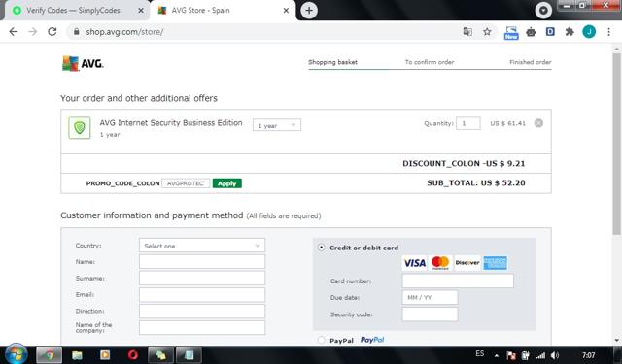The height and width of the screenshot is (364, 622).
Task: Click the Name input field
Action: pos(202,262)
